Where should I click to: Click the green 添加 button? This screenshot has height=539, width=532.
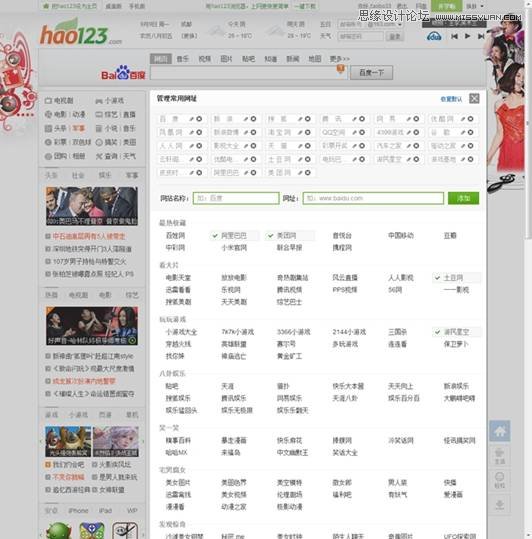point(463,198)
